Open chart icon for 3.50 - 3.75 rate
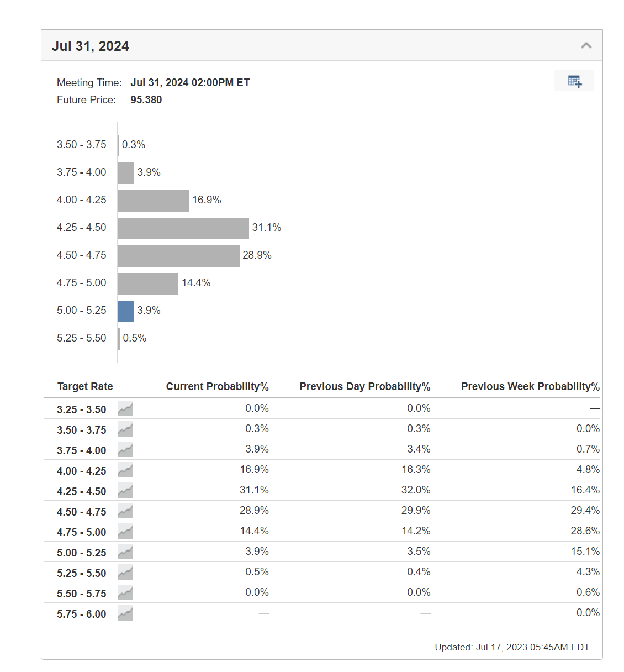 125,429
